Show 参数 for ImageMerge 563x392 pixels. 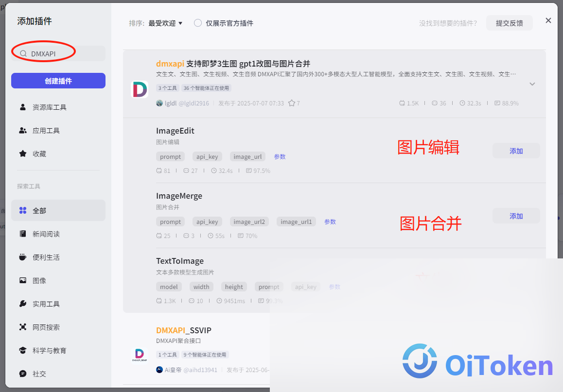(x=330, y=222)
